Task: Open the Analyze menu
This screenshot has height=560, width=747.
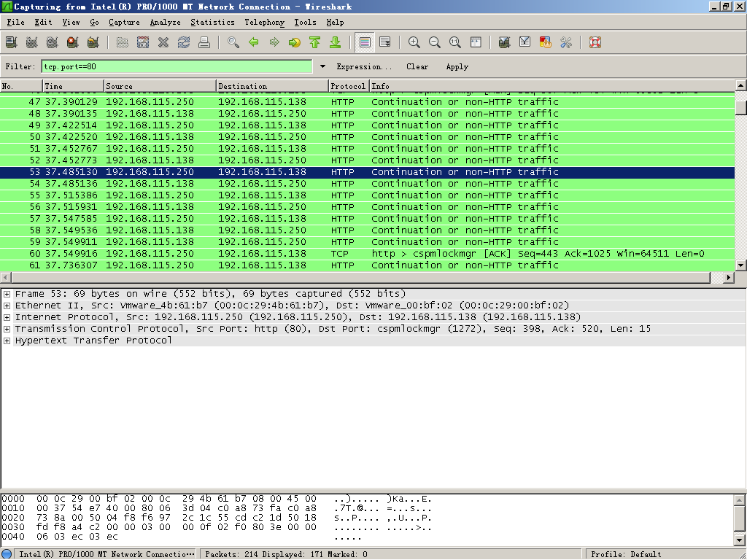Action: 166,23
